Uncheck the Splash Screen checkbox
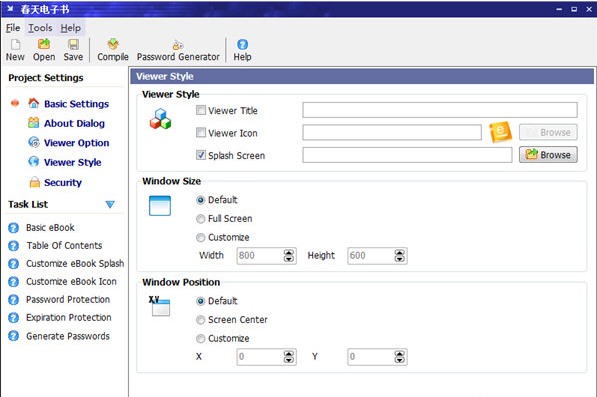This screenshot has height=397, width=597. (201, 155)
